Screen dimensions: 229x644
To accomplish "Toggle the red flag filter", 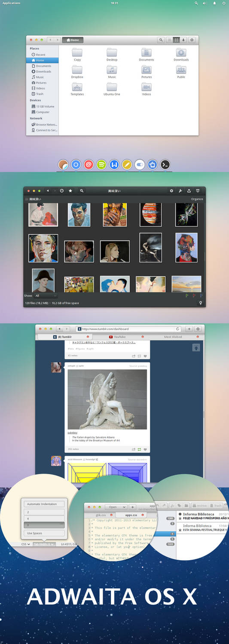I will coord(194,296).
